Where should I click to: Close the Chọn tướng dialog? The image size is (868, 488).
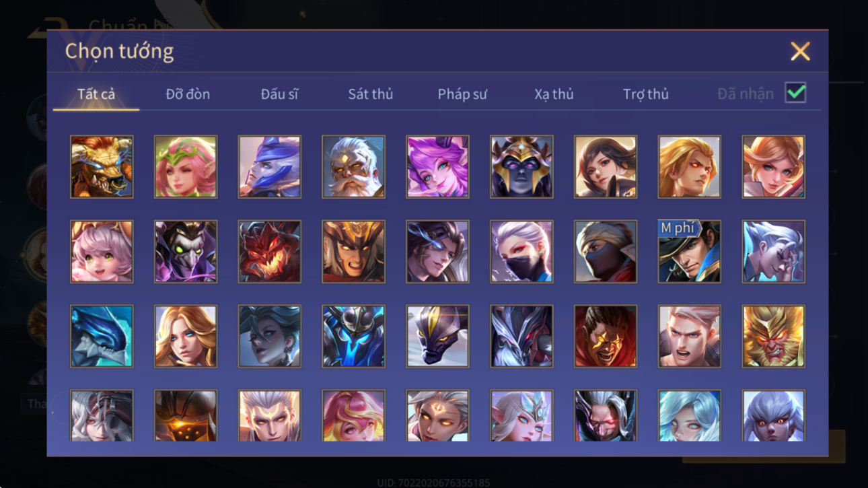(x=800, y=51)
